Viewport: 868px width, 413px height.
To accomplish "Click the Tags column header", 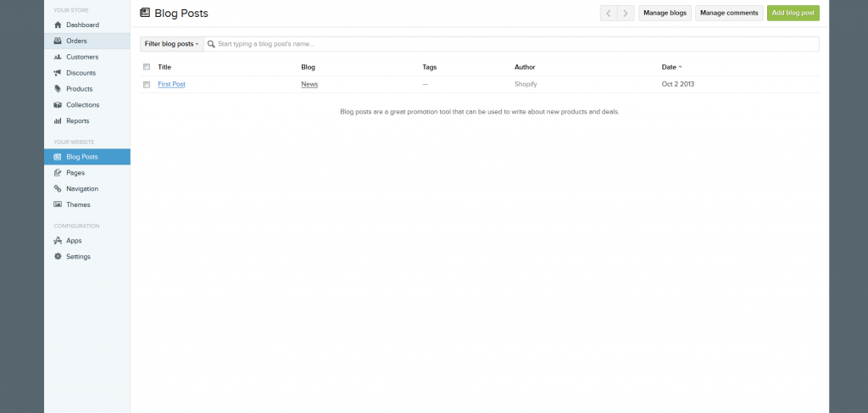I will pyautogui.click(x=430, y=67).
